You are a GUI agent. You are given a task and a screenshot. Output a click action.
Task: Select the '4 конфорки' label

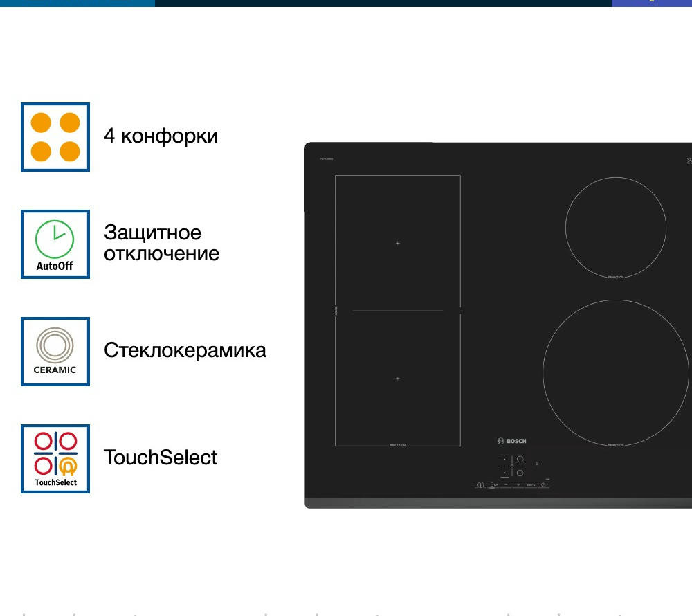coord(161,136)
